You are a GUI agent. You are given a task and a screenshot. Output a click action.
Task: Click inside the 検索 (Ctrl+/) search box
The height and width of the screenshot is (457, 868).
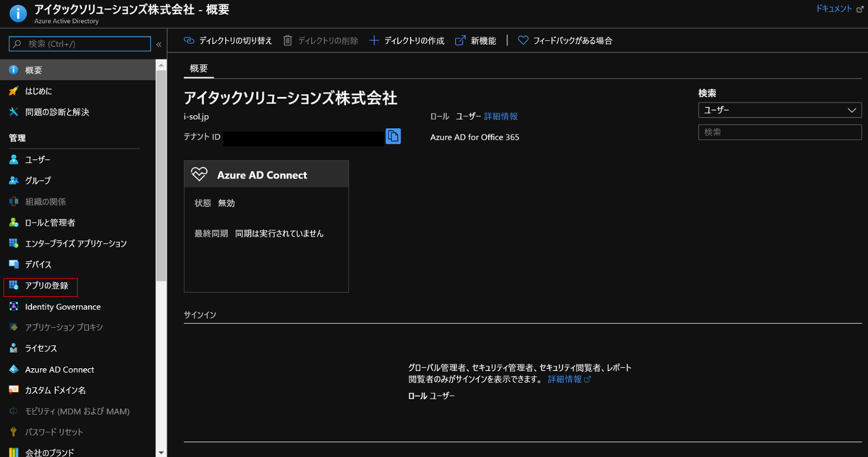pos(80,43)
